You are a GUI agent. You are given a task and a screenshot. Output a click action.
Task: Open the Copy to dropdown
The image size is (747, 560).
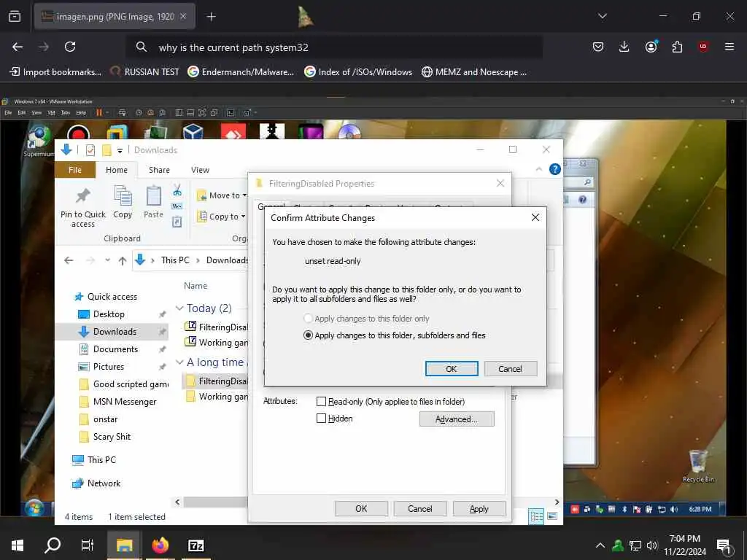[222, 216]
